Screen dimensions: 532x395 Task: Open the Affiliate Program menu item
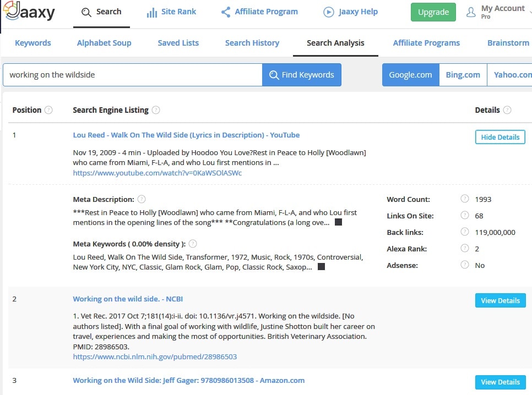(x=259, y=12)
